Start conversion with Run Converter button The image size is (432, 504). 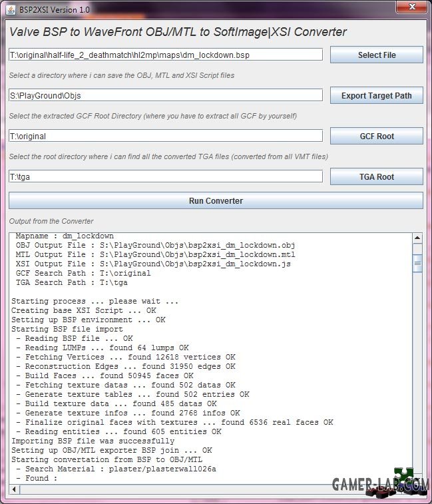tap(216, 200)
